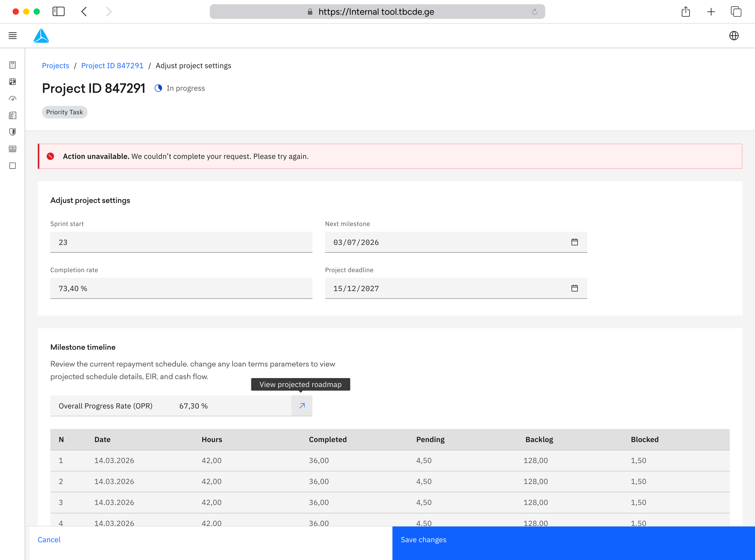
Task: Click 'Action unavailable.' in the error banner
Action: (x=96, y=156)
